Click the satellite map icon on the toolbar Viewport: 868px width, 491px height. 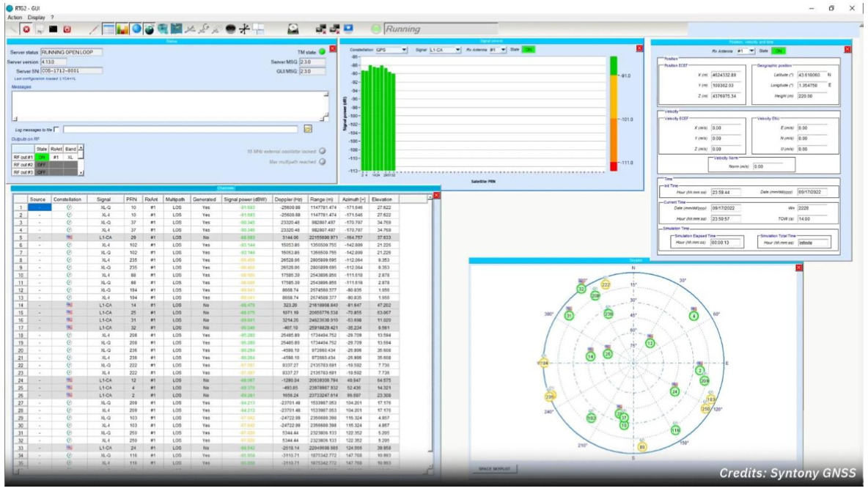(176, 28)
